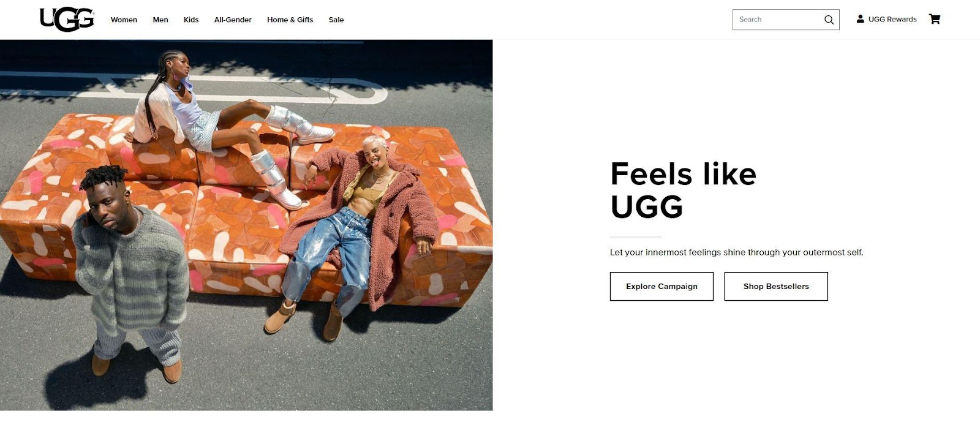Click the magnifying glass search icon

click(x=829, y=20)
